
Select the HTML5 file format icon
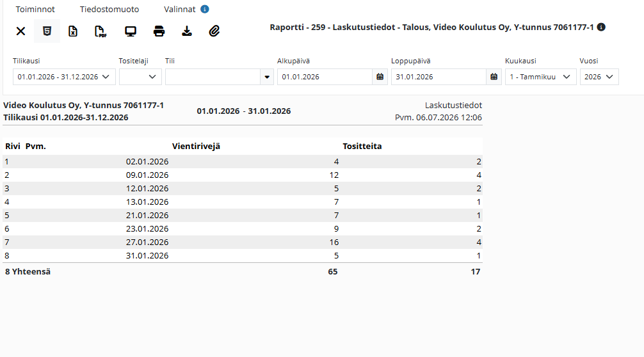(x=47, y=31)
